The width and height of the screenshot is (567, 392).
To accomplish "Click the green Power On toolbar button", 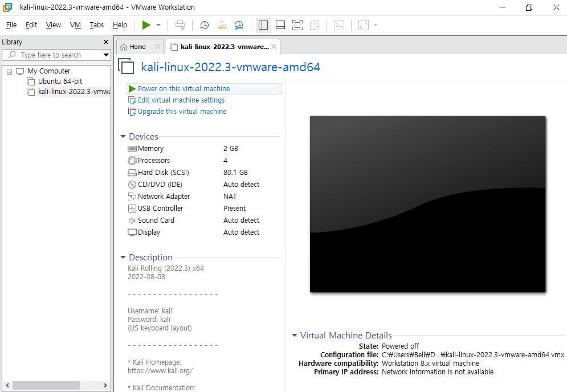I will click(146, 25).
